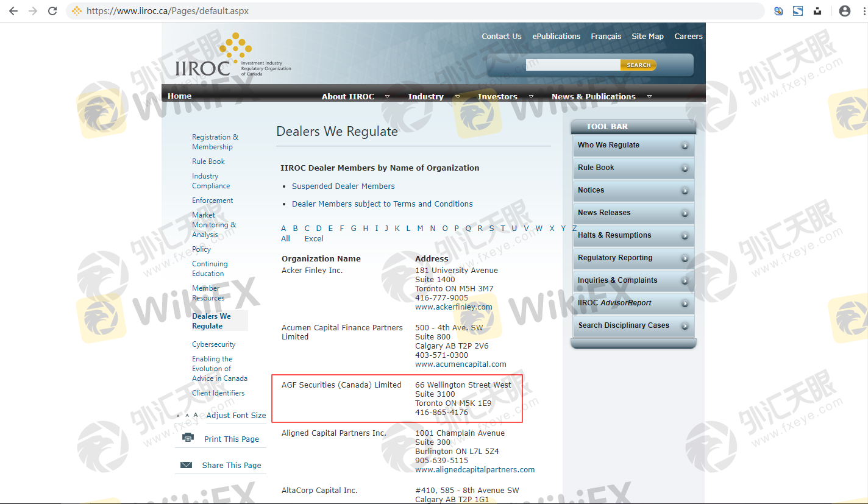
Task: Click the browser reload icon
Action: (52, 11)
